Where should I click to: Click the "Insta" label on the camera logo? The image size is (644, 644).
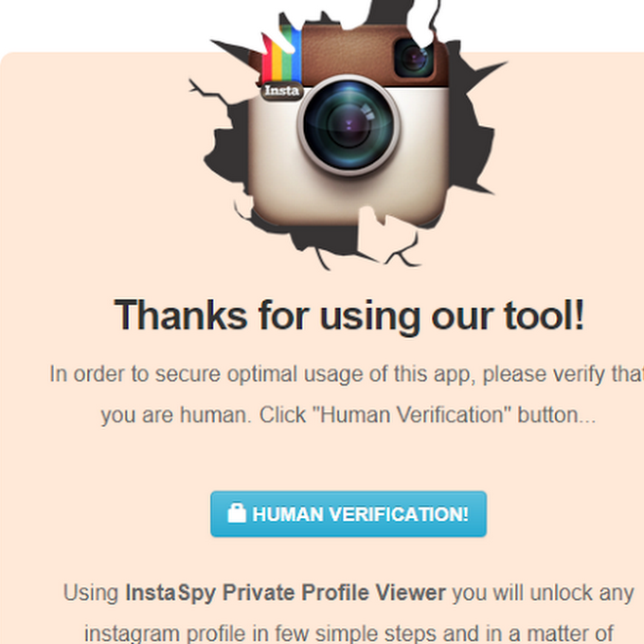pyautogui.click(x=282, y=90)
